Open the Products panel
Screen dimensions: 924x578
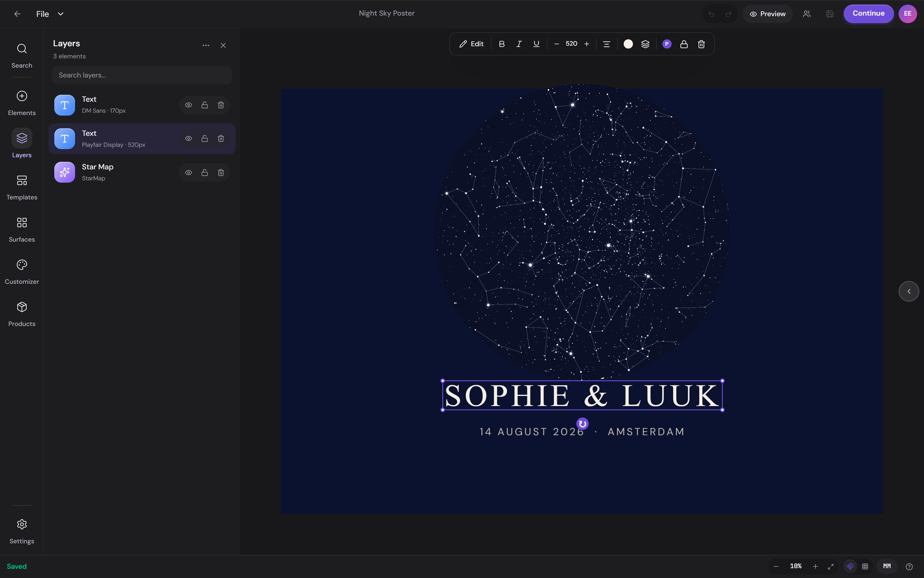pos(22,314)
